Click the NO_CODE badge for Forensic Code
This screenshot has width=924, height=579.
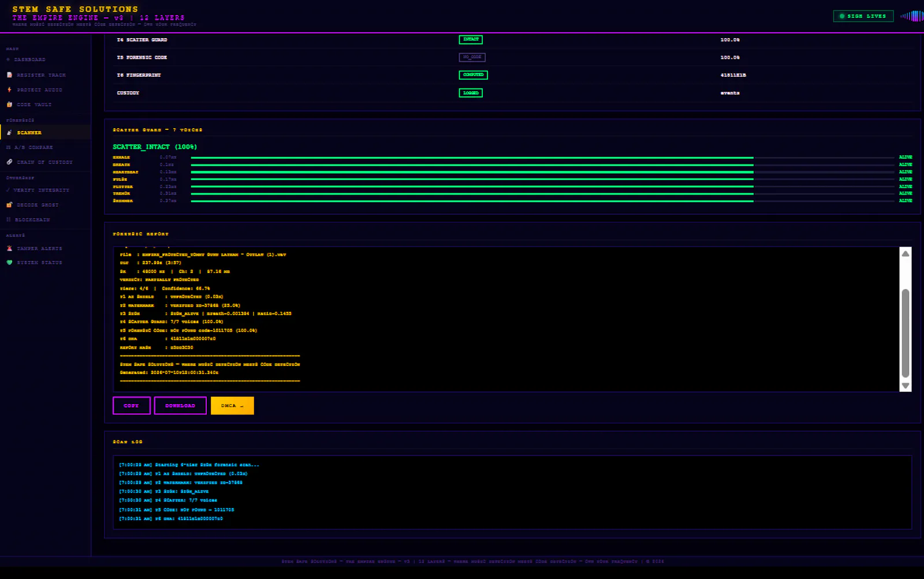pyautogui.click(x=472, y=57)
